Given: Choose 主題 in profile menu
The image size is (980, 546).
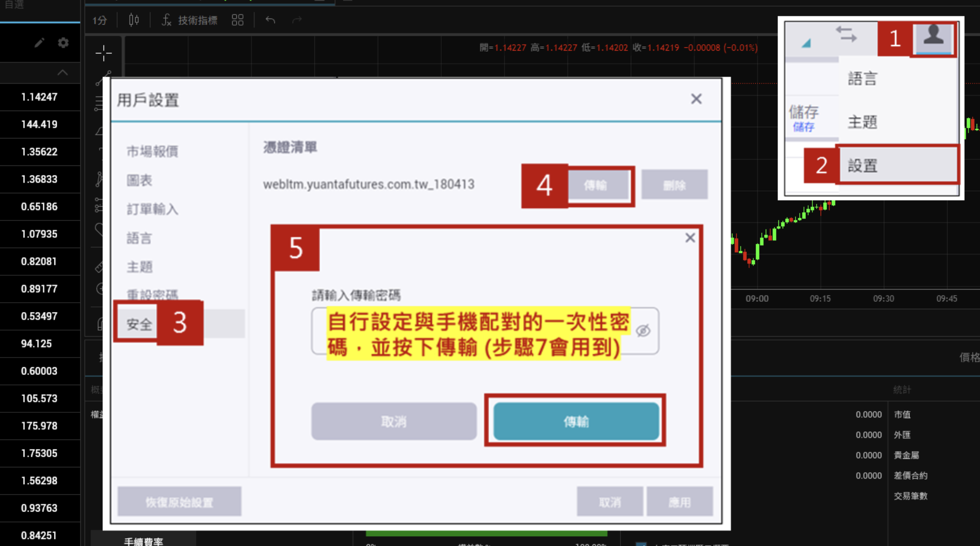Looking at the screenshot, I should (862, 122).
